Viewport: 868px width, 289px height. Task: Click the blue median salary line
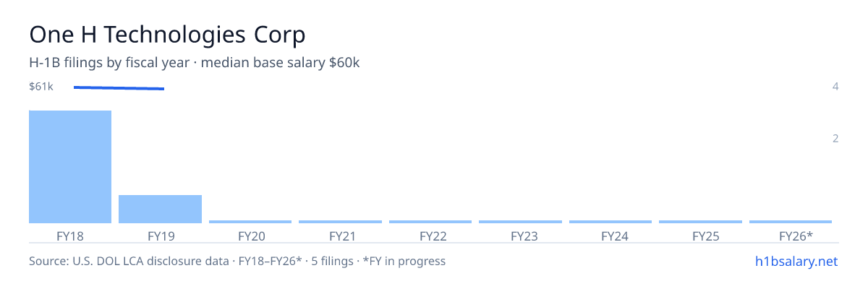(119, 88)
